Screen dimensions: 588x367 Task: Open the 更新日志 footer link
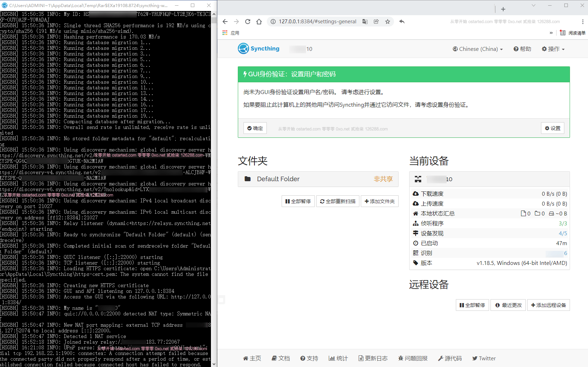coord(373,358)
